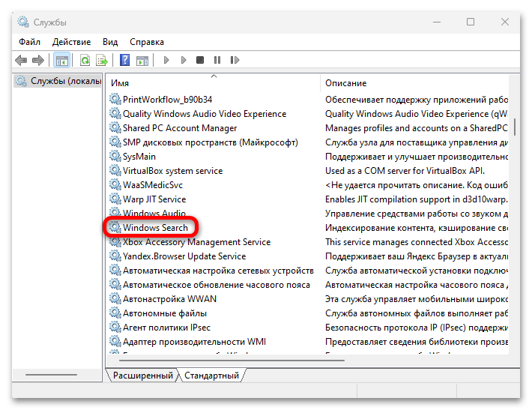Click the gear icon next to SysMain
Image resolution: width=532 pixels, height=410 pixels.
coord(115,156)
